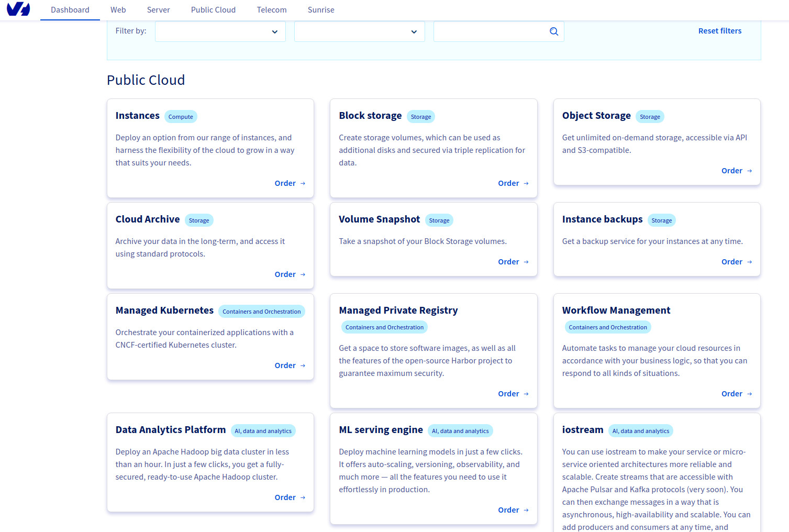Screen dimensions: 789x532
Task: Order Volume Snapshot
Action: point(514,262)
